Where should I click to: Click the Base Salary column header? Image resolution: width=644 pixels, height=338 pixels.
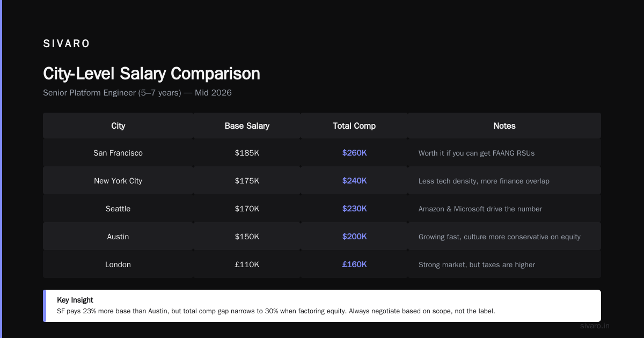pyautogui.click(x=247, y=126)
